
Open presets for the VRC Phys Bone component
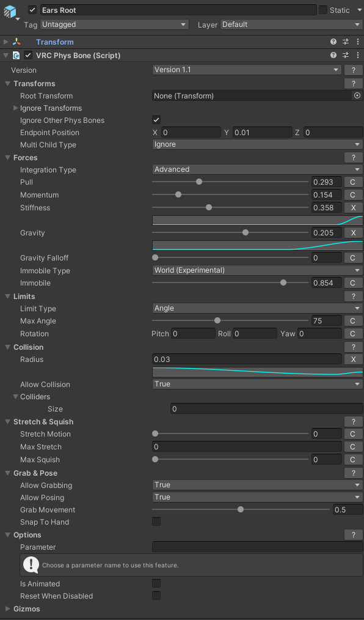tap(346, 56)
